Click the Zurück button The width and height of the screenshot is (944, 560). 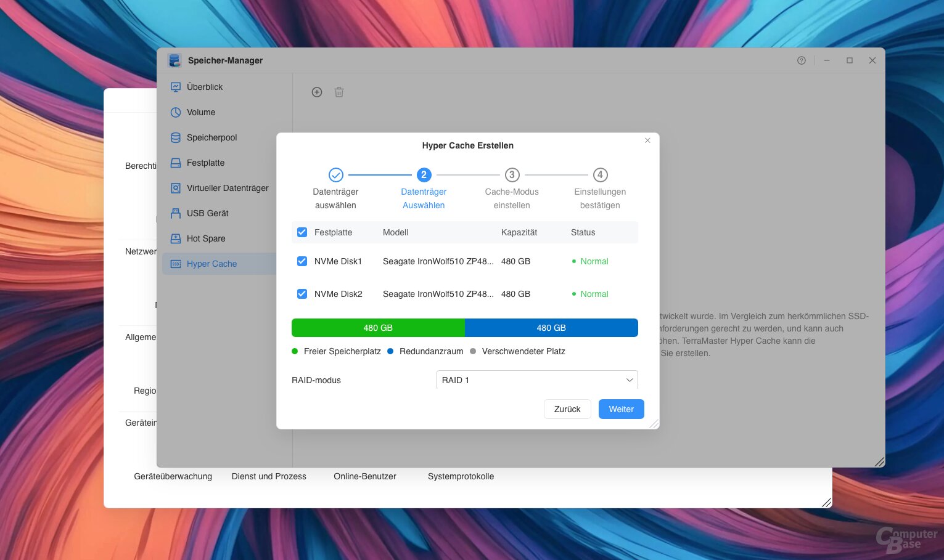(x=567, y=409)
